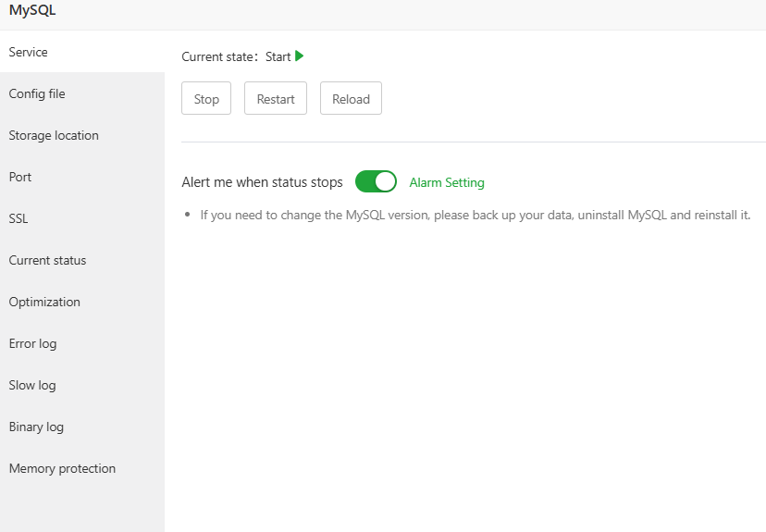
Task: Open the SSL settings tab
Action: tap(19, 219)
